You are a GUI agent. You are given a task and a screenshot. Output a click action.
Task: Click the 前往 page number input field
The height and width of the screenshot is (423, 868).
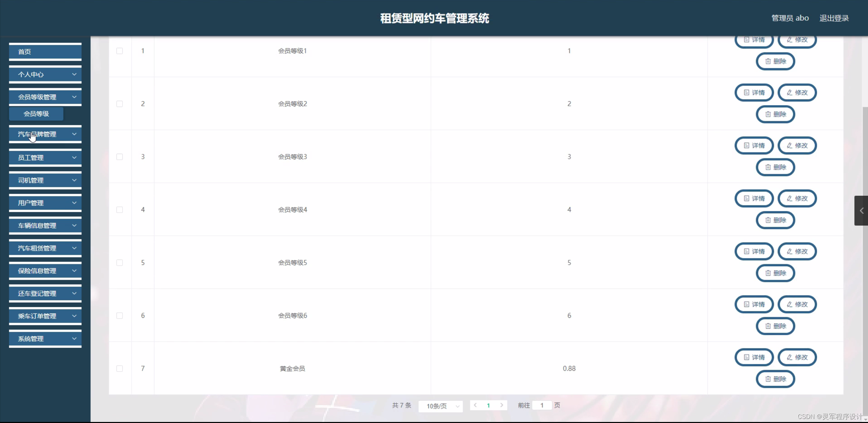coord(542,405)
